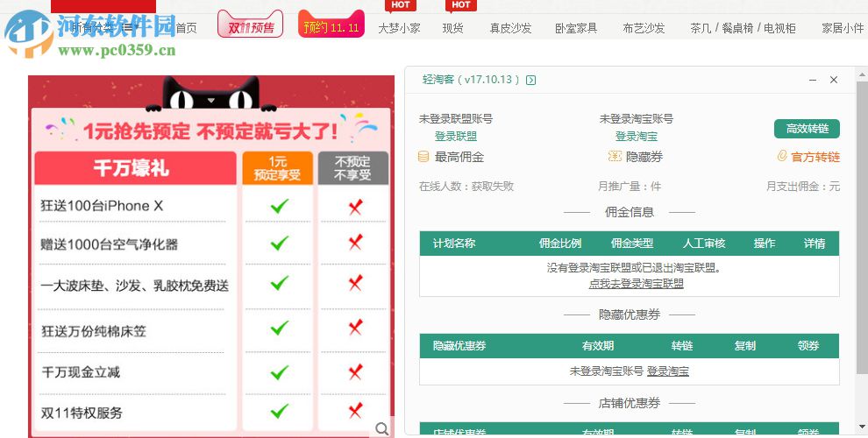Go to 大梦小家 nav item
This screenshot has width=868, height=438.
click(x=399, y=28)
